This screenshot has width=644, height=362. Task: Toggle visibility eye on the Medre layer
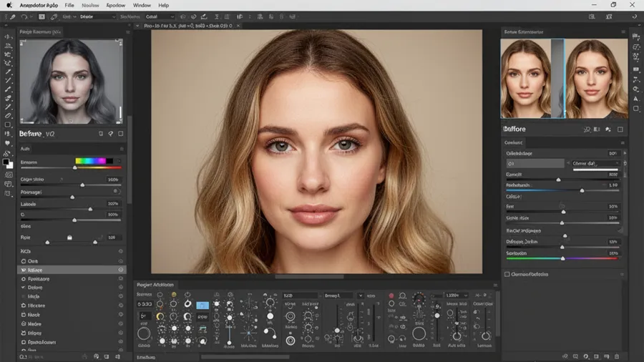121,323
